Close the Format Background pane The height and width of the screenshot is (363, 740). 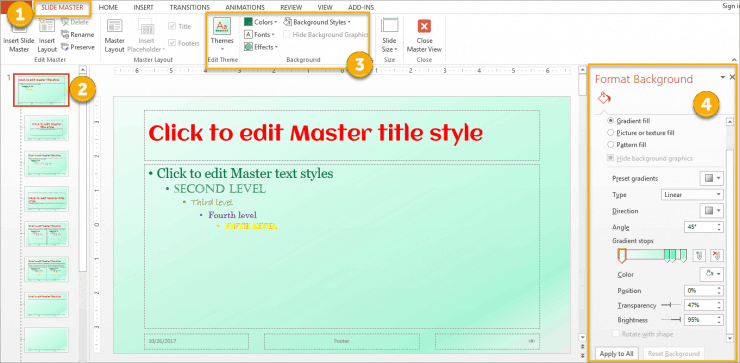732,77
